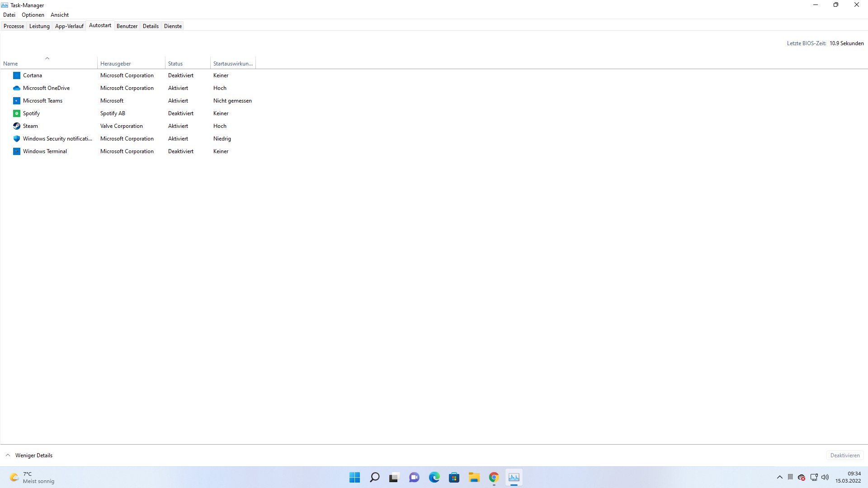
Task: Click the Windows Terminal row icon
Action: pos(17,151)
